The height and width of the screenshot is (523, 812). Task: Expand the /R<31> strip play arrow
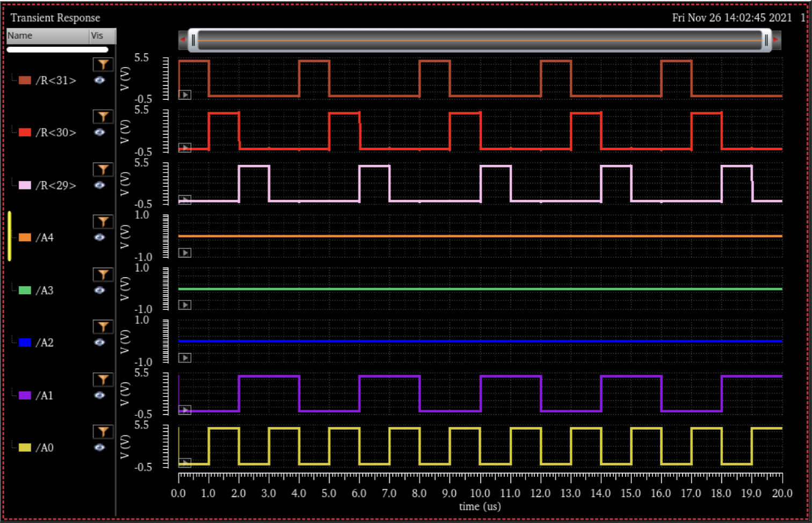tap(185, 95)
